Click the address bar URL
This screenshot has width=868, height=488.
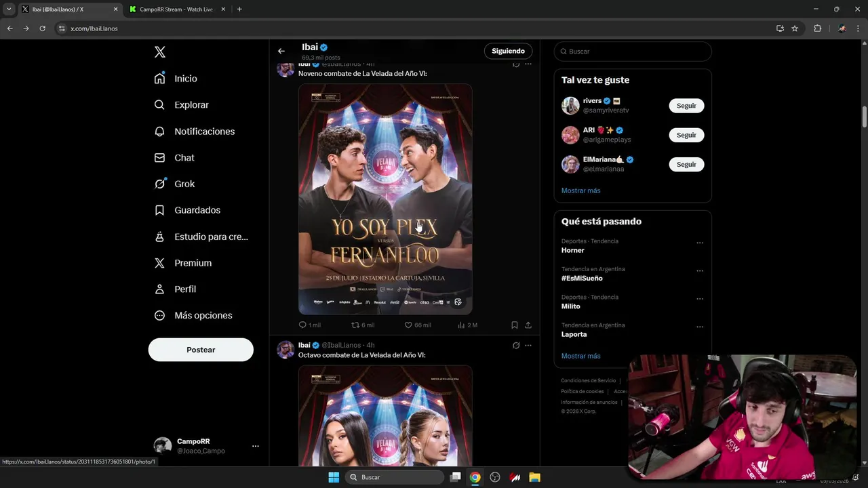pos(94,28)
